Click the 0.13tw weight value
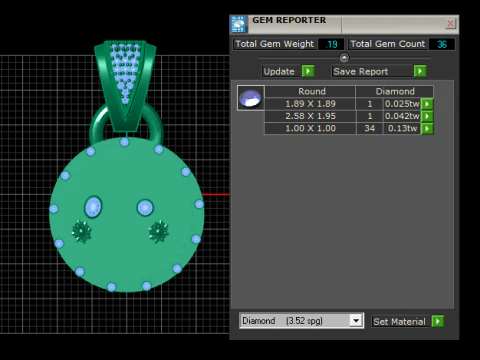 [x=402, y=129]
